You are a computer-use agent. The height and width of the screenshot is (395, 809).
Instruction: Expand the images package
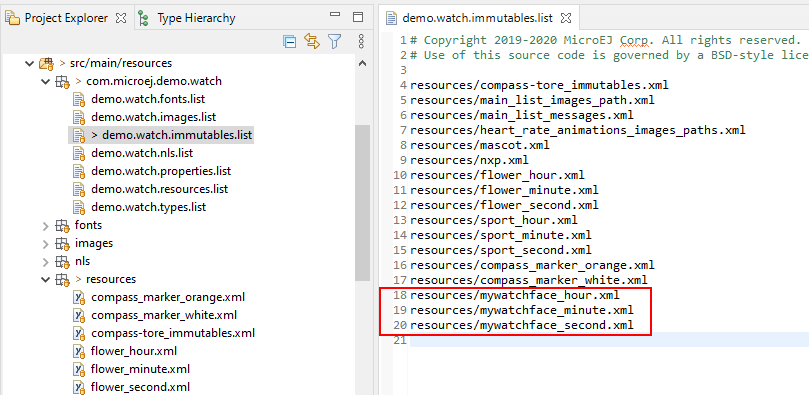pos(45,243)
